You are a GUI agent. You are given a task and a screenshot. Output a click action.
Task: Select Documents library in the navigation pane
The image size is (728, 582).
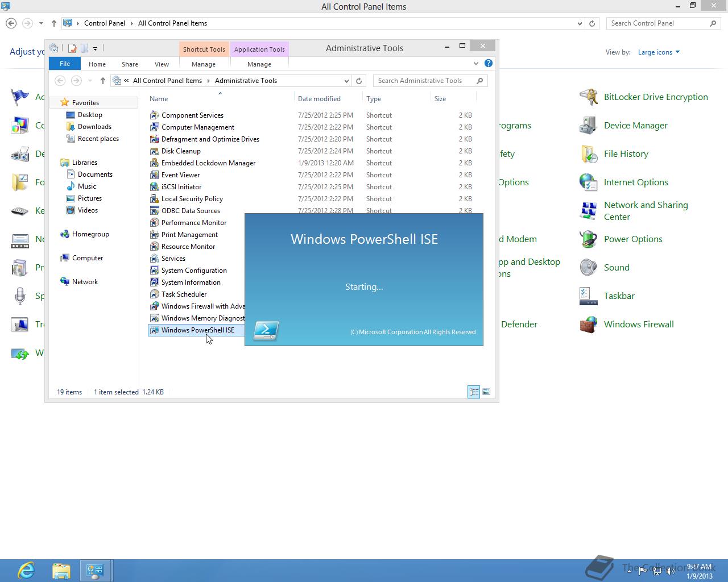pos(95,174)
